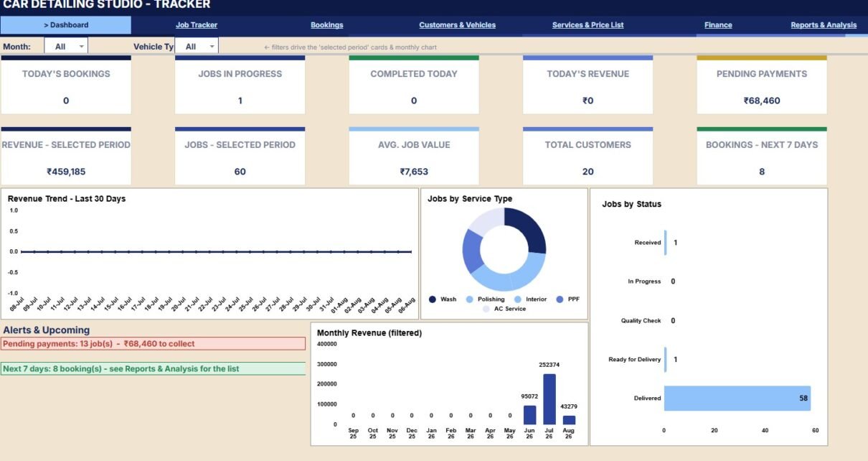
Task: Click the pending payments red alert
Action: [x=153, y=344]
